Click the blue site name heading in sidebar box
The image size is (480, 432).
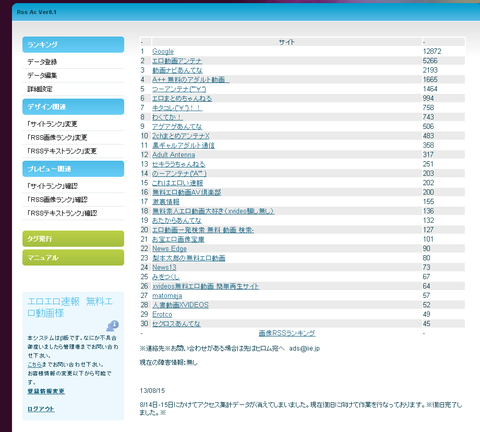[x=70, y=307]
